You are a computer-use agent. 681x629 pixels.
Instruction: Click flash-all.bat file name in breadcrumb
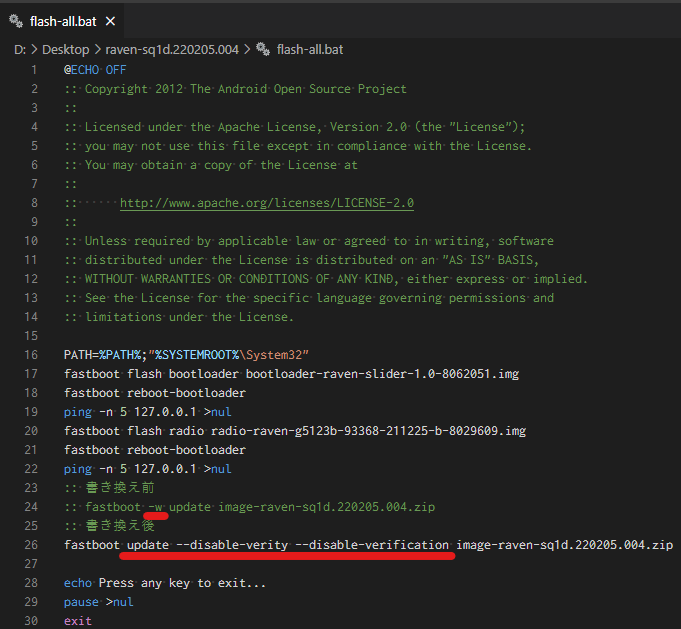click(310, 48)
